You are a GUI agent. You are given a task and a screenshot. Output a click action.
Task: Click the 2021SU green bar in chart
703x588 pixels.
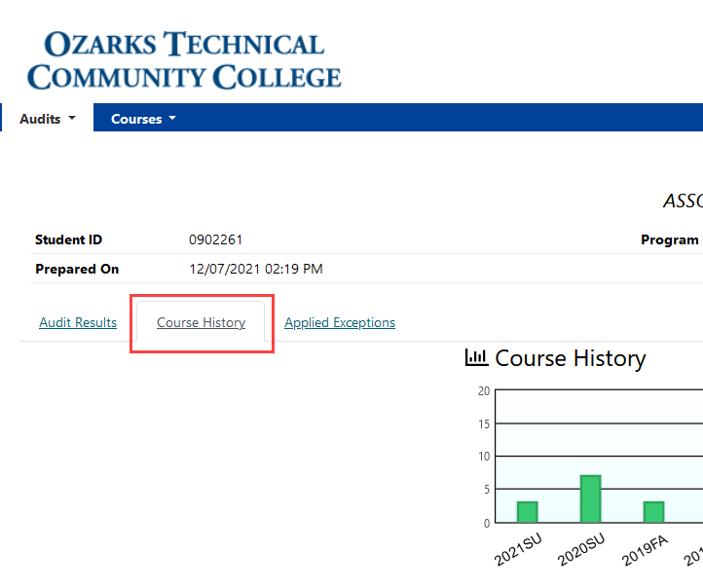point(527,512)
